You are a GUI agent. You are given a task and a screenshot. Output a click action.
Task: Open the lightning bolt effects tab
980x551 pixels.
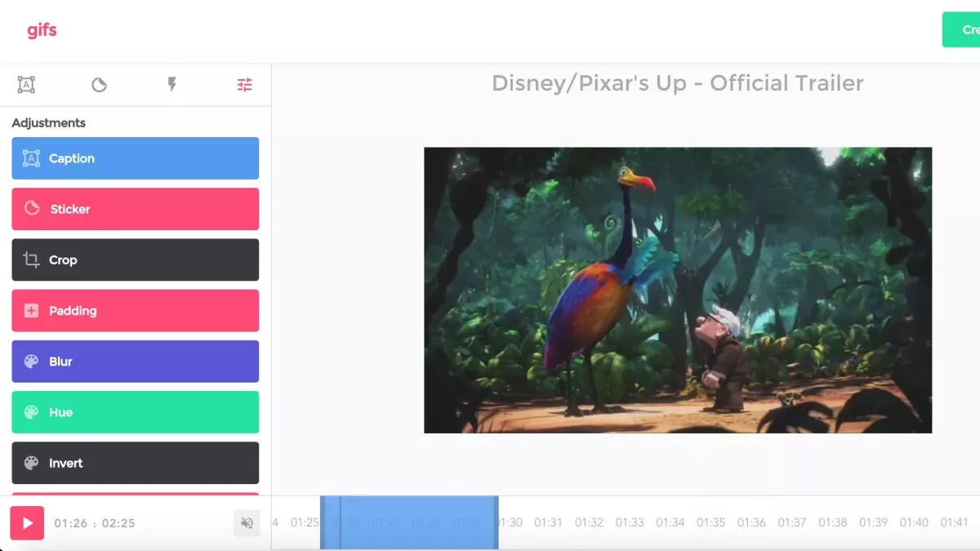pyautogui.click(x=171, y=85)
